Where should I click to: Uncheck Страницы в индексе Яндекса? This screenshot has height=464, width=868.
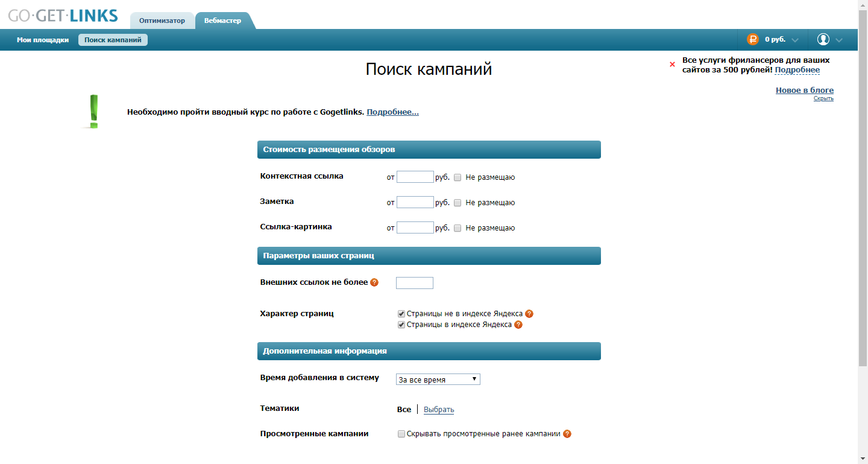point(400,324)
